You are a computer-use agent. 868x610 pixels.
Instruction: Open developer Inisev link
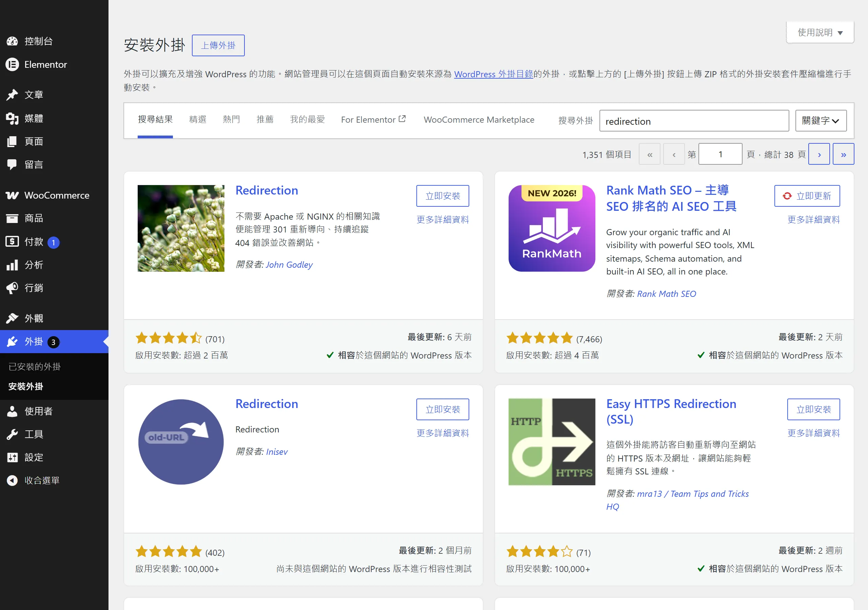[x=277, y=452]
